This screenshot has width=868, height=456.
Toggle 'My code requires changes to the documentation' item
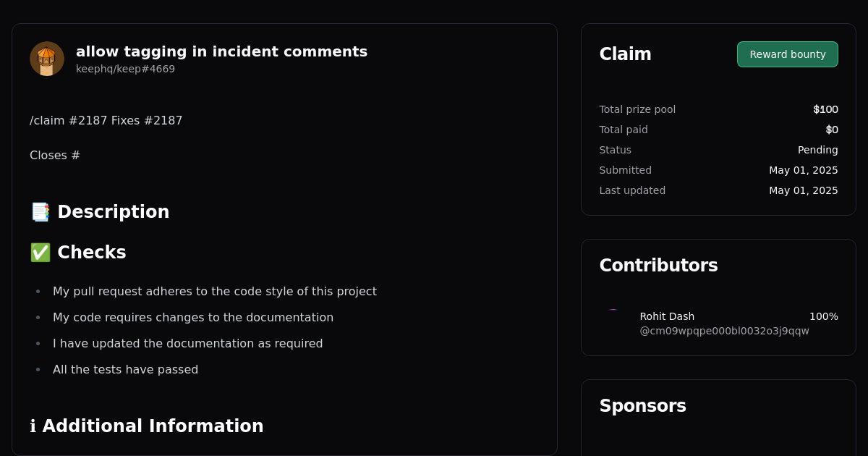(x=192, y=317)
